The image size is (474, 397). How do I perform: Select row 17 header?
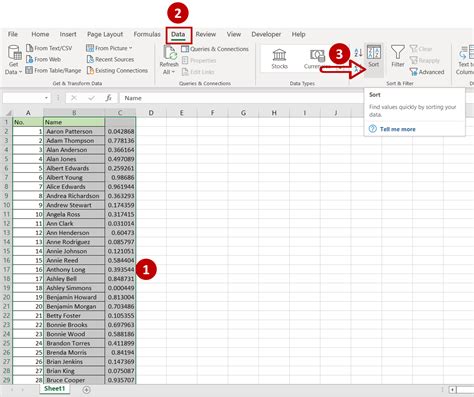click(x=7, y=269)
